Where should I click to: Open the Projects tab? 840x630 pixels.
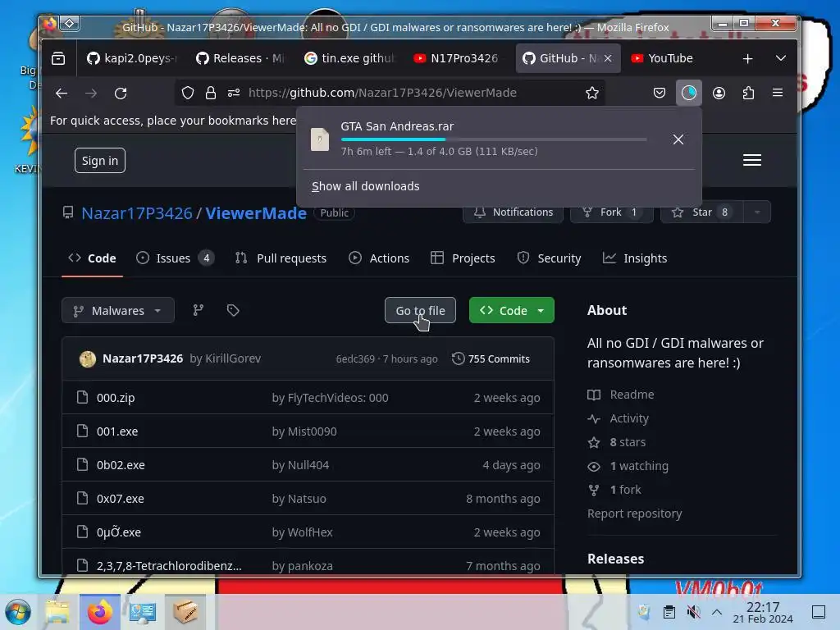coord(463,258)
